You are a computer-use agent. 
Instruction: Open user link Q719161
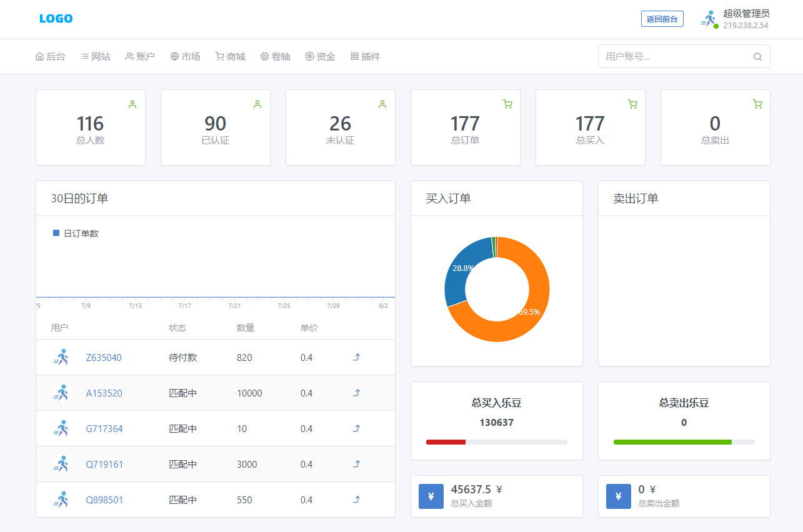click(x=104, y=465)
